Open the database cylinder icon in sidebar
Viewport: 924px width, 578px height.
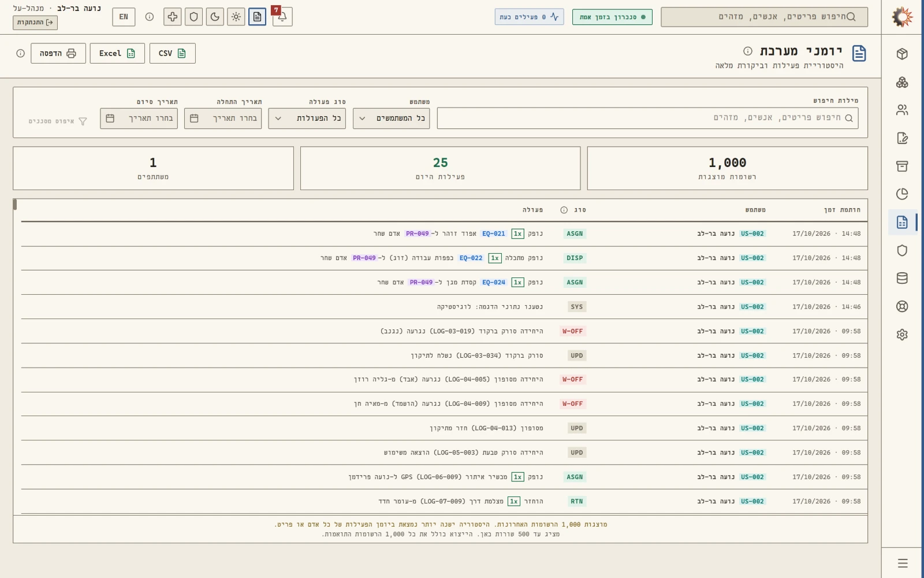[x=902, y=278]
